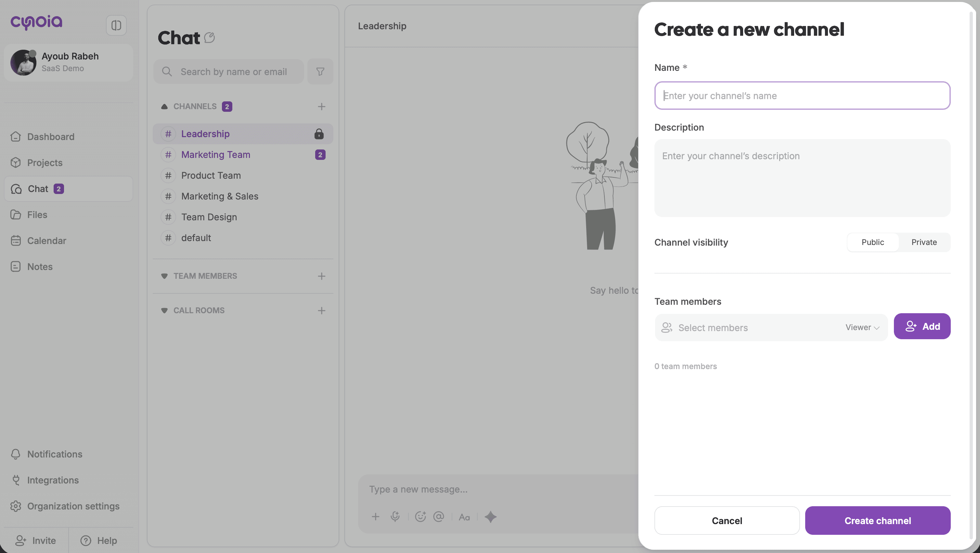Set channel visibility to Private
The image size is (980, 553).
click(924, 242)
